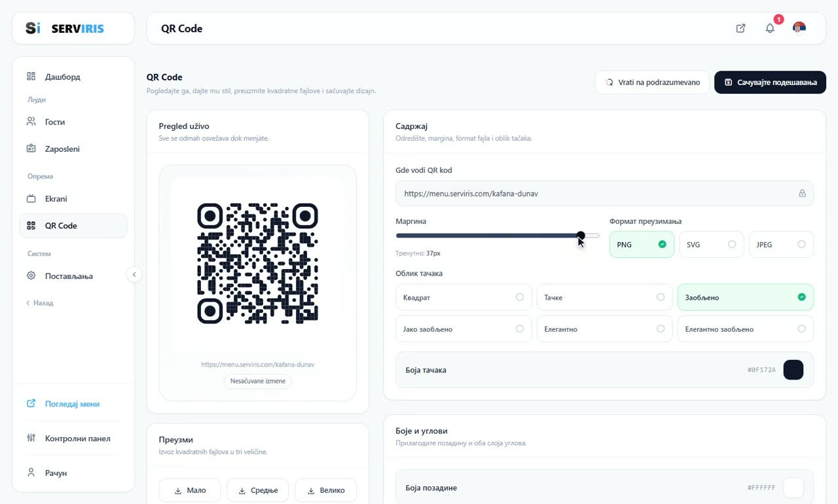This screenshot has width=838, height=504.
Task: Open Ekrani page in the sidebar
Action: (73, 198)
